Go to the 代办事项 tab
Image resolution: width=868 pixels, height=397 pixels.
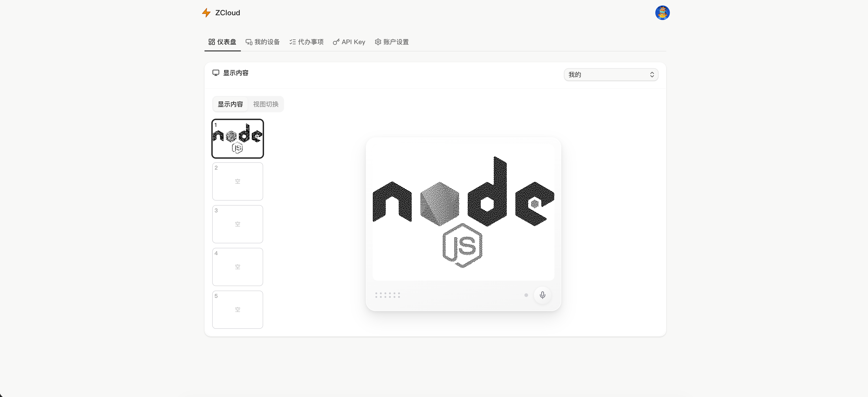click(306, 42)
